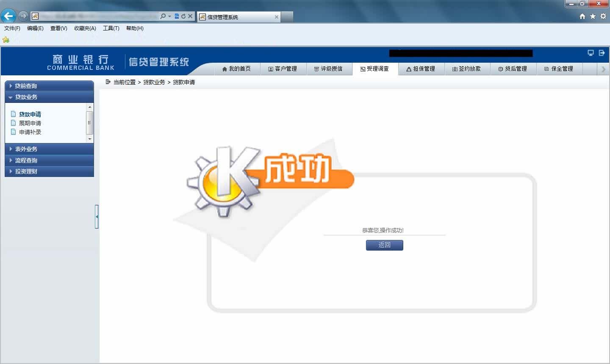This screenshot has width=610, height=364.
Task: Open 申请补录 in the sidebar
Action: 30,132
